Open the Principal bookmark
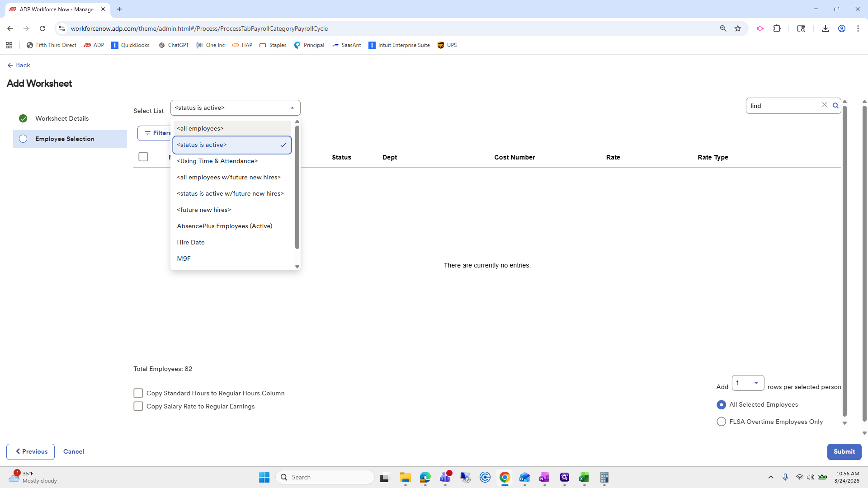 tap(309, 45)
